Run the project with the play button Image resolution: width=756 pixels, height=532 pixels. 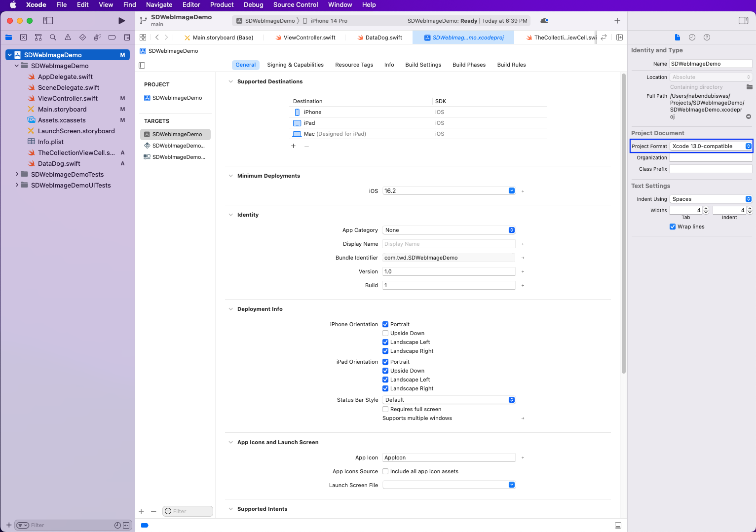(x=121, y=21)
